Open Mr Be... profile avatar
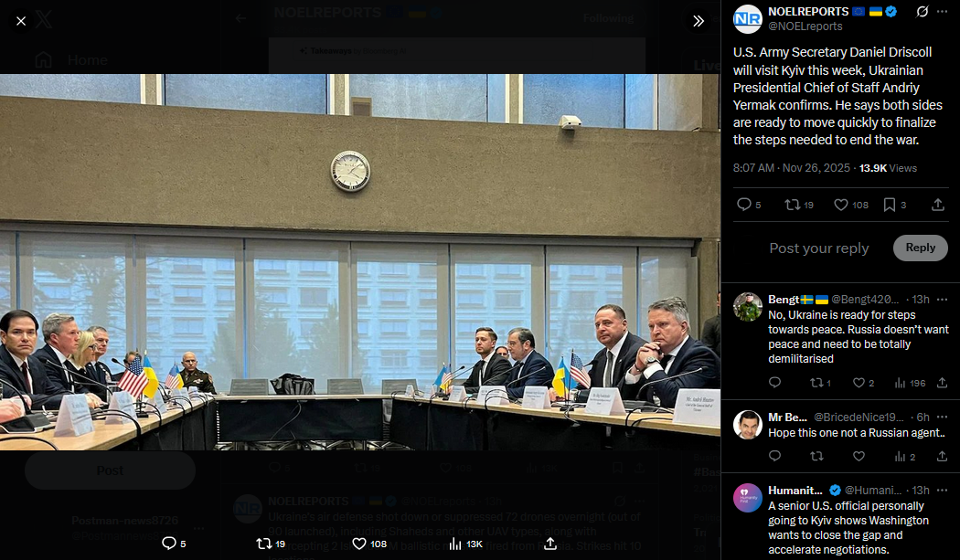The height and width of the screenshot is (560, 960). 748,425
